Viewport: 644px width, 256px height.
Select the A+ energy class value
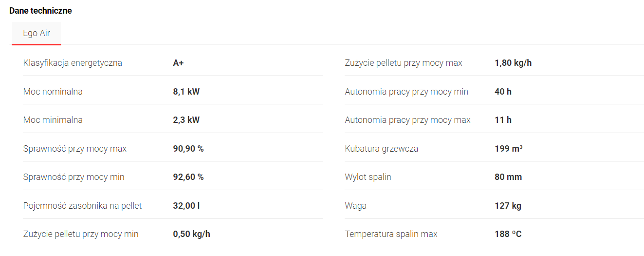click(178, 63)
